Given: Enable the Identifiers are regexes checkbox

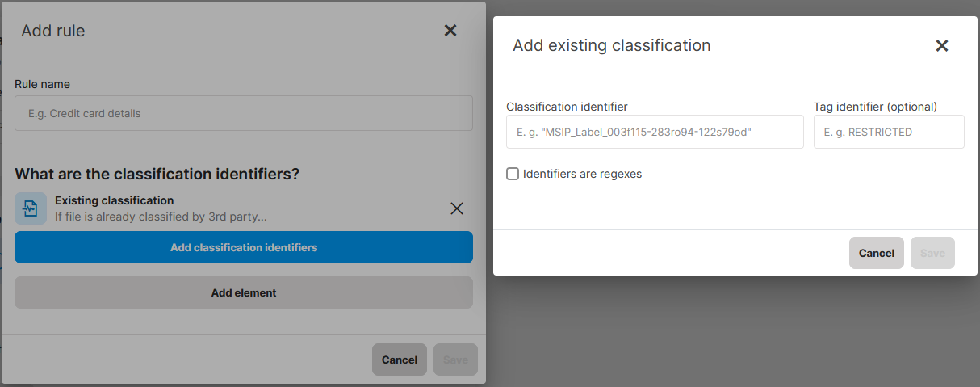Looking at the screenshot, I should 513,174.
